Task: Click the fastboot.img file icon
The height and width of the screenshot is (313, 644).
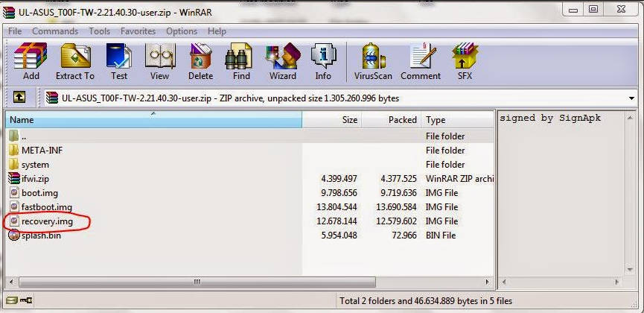Action: (x=14, y=206)
